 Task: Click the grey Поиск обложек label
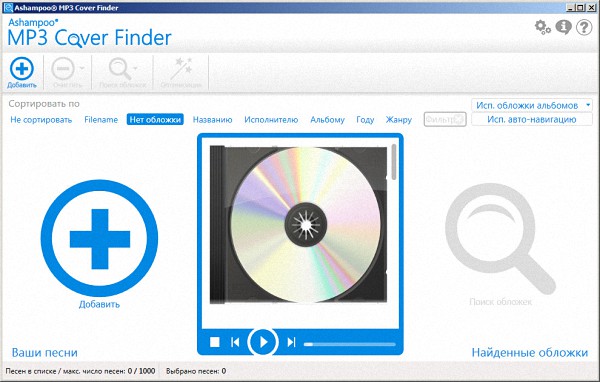tap(501, 302)
